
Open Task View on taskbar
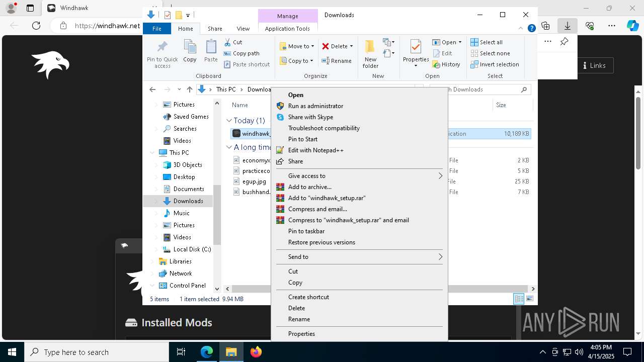click(182, 352)
